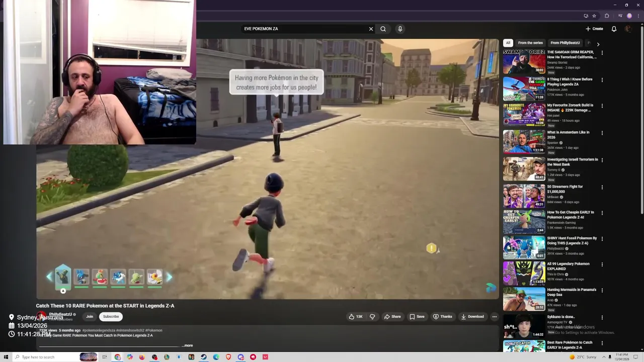644x362 pixels.
Task: Start voice search with microphone icon
Action: [400, 29]
